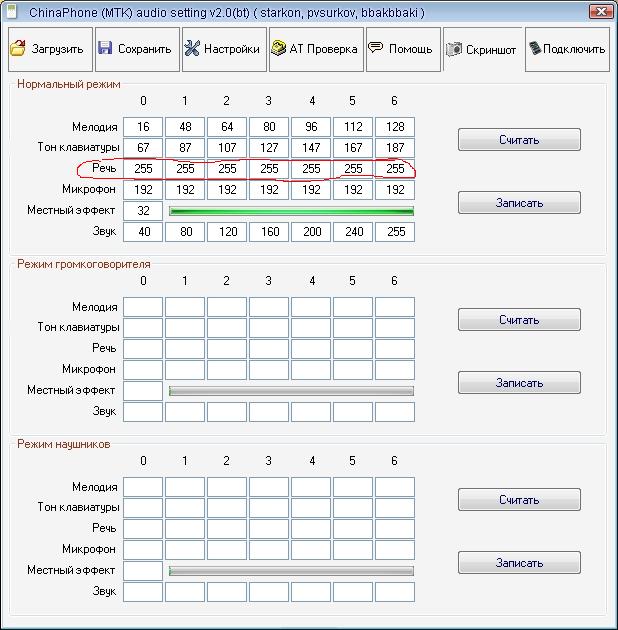The image size is (618, 630).
Task: Select Мелодия level 0 field with 16
Action: [x=143, y=127]
